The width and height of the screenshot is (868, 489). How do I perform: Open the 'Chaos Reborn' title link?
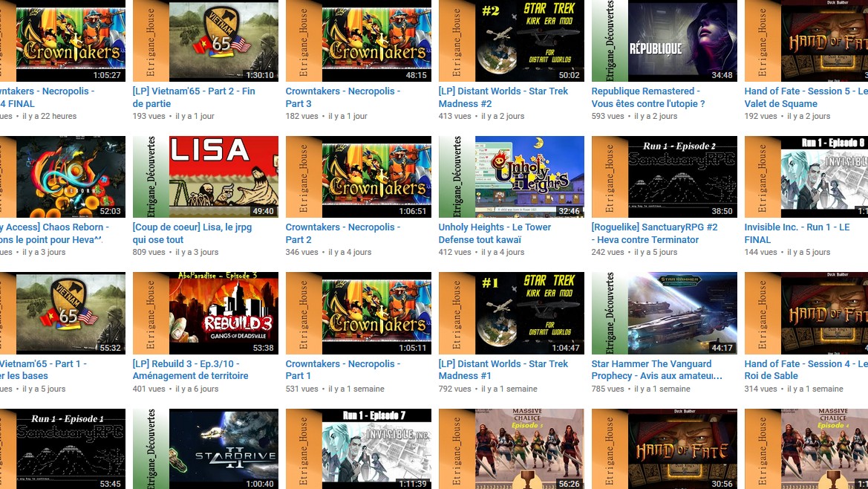pyautogui.click(x=54, y=233)
